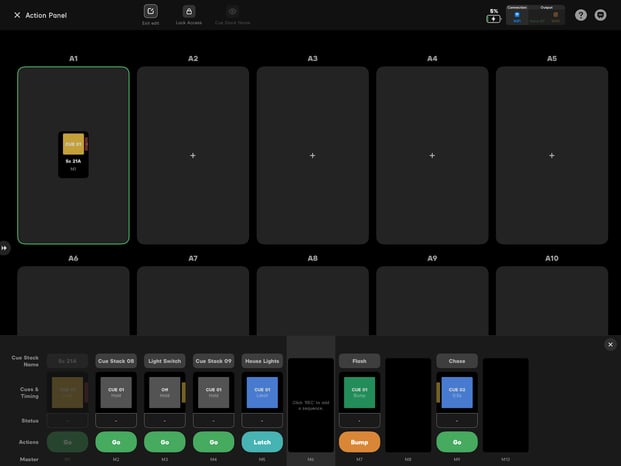This screenshot has height=466, width=621.
Task: Select the empty M8 master slot
Action: (x=408, y=405)
